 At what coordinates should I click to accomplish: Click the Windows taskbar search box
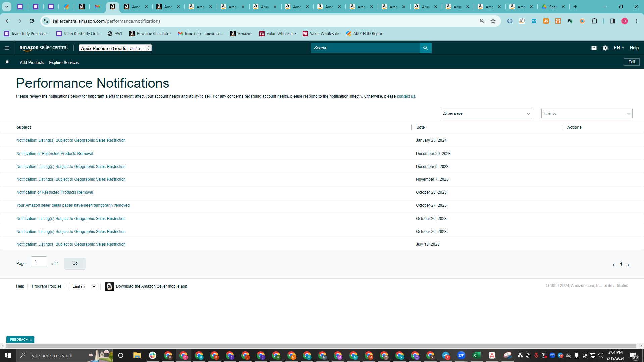pyautogui.click(x=64, y=355)
